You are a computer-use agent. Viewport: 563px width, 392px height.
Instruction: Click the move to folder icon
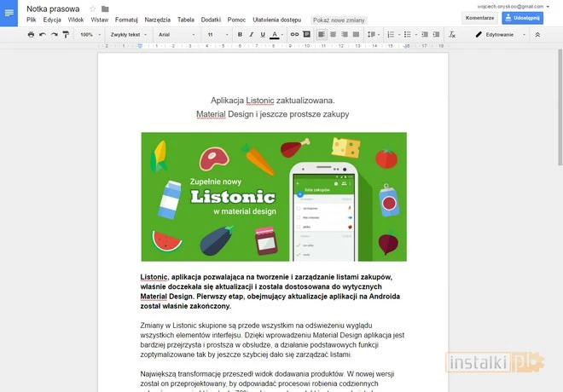coord(105,9)
